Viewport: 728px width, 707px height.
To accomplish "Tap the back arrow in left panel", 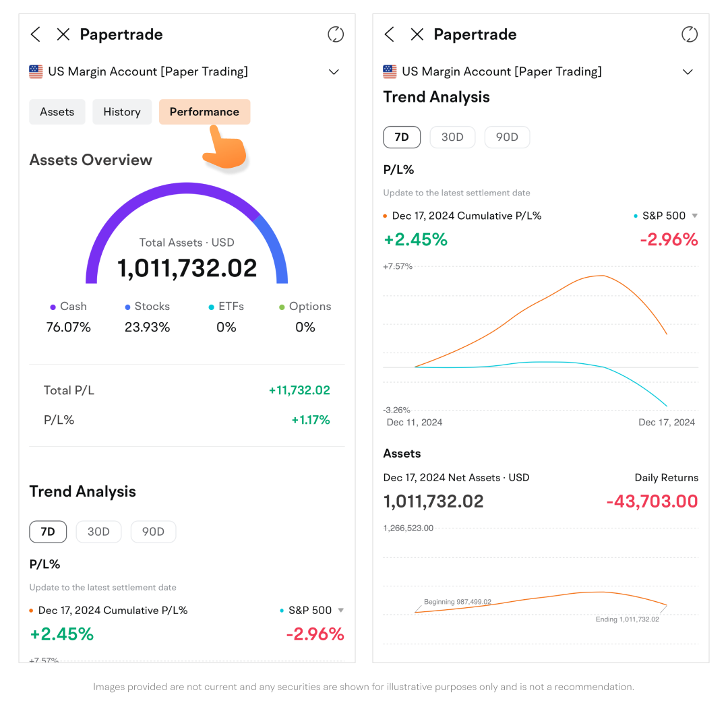I will pos(36,34).
